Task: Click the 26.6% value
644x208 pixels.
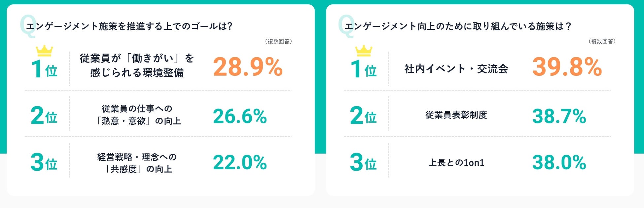Action: 240,116
